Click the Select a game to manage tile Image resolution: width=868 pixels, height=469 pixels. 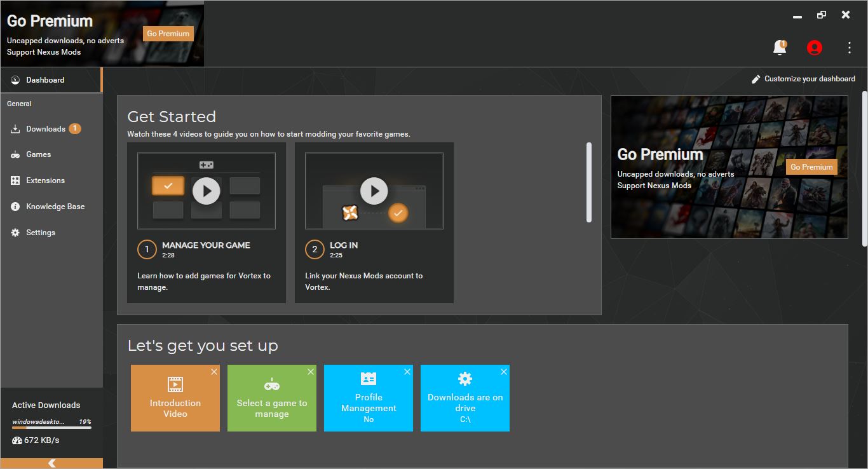coord(272,398)
